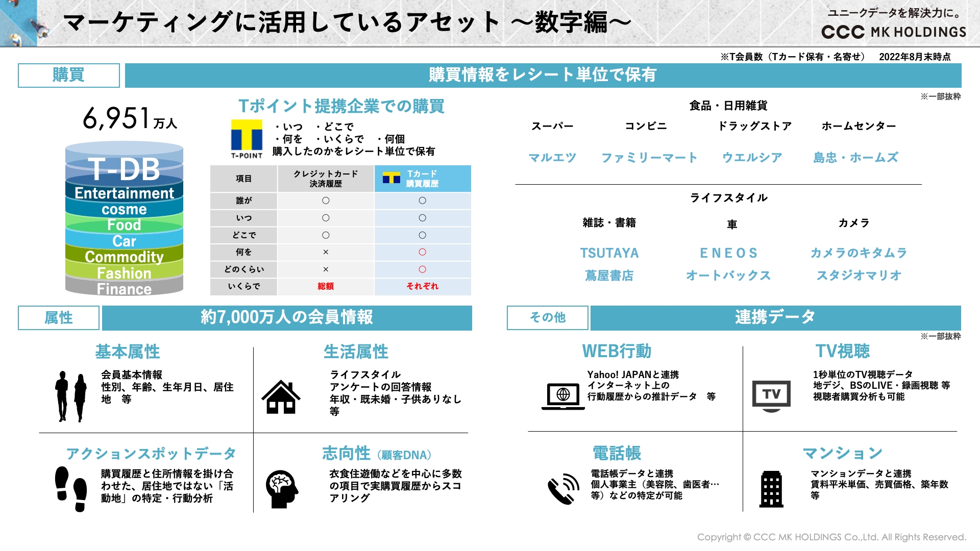Click the 生活属性 heading
980x551 pixels.
click(356, 352)
